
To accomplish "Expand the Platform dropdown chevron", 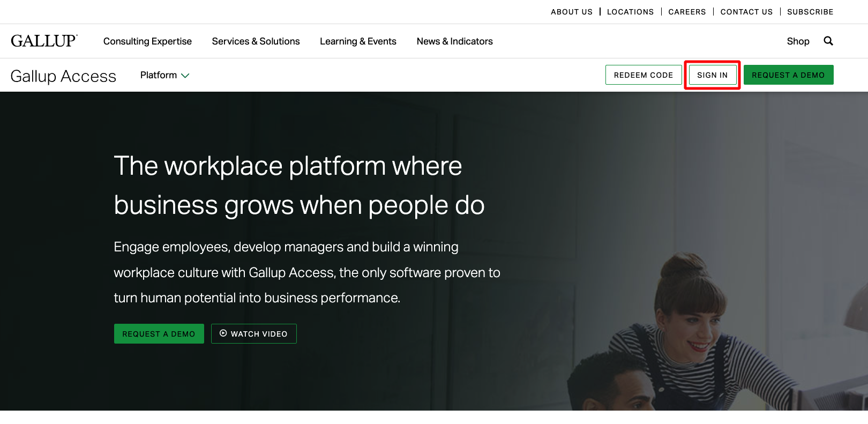I will click(x=185, y=76).
